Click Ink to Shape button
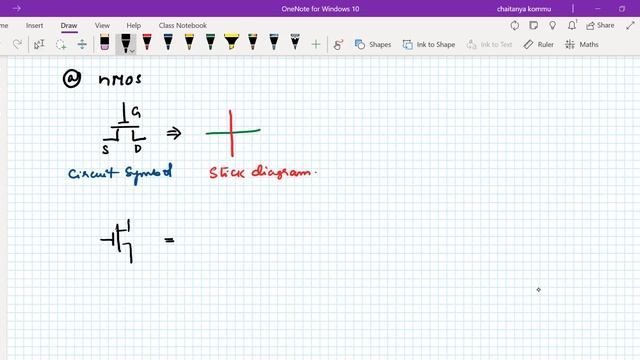 coord(429,44)
